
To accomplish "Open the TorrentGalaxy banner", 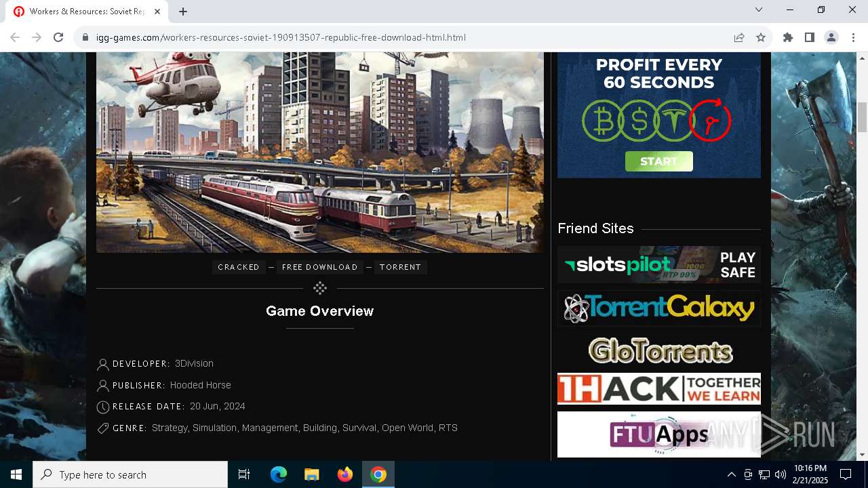I will point(658,308).
